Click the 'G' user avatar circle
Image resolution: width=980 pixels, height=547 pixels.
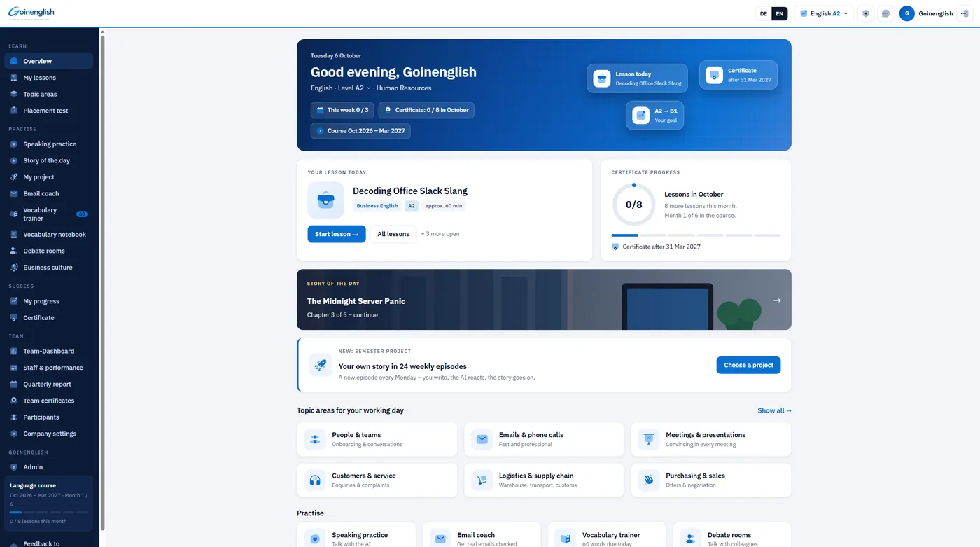[x=906, y=13]
